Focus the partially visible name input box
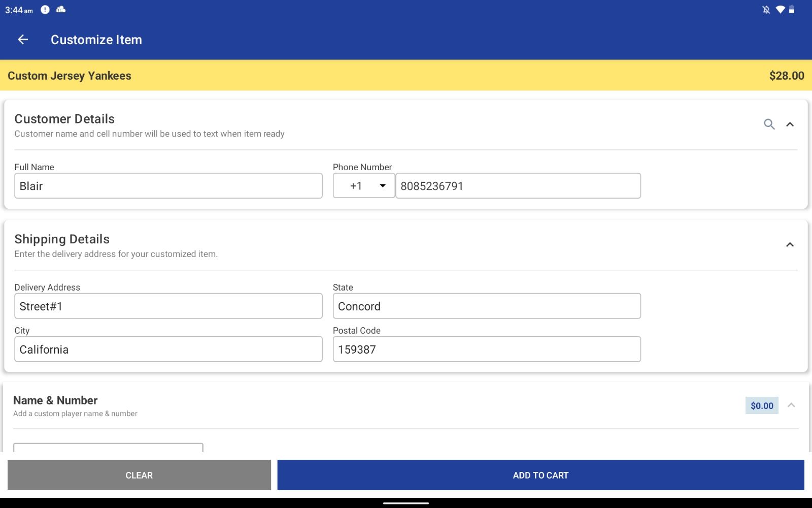812x508 pixels. (108, 448)
